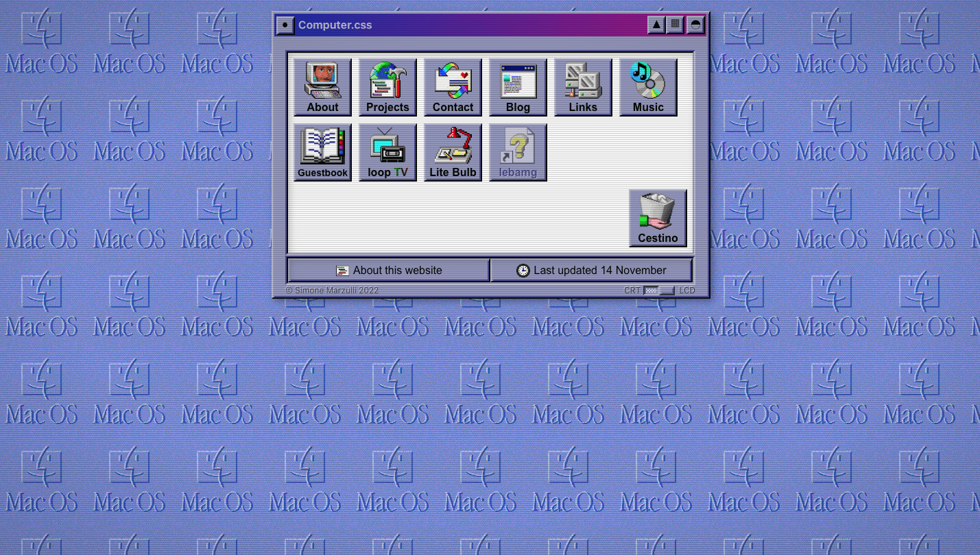Image resolution: width=980 pixels, height=555 pixels.
Task: Open the Guestbook icon
Action: click(322, 152)
